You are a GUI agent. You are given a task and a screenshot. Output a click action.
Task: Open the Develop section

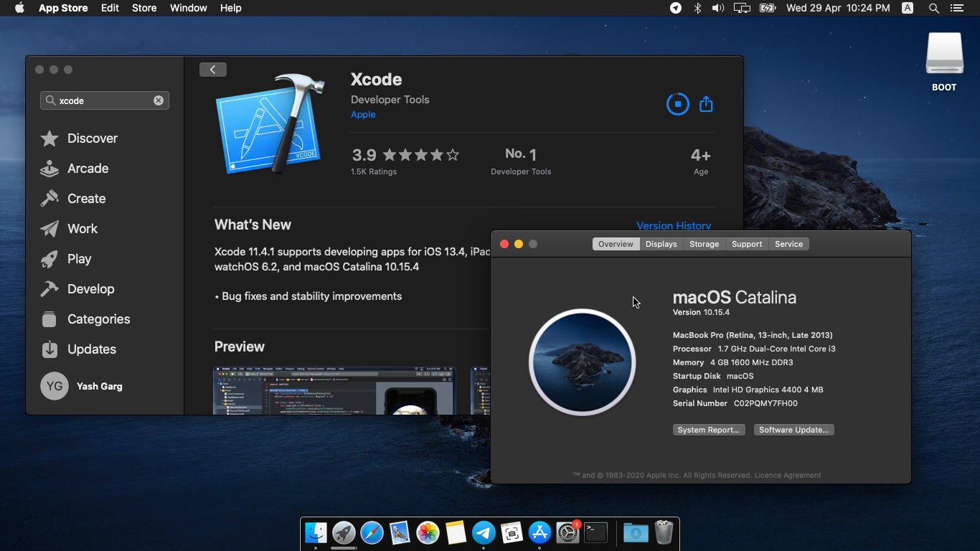(77, 289)
